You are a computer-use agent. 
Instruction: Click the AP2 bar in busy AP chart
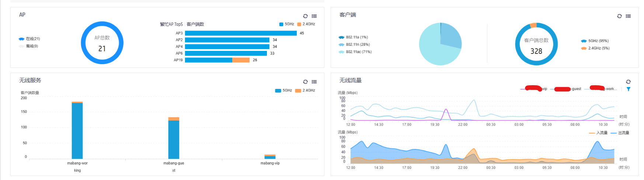point(227,40)
